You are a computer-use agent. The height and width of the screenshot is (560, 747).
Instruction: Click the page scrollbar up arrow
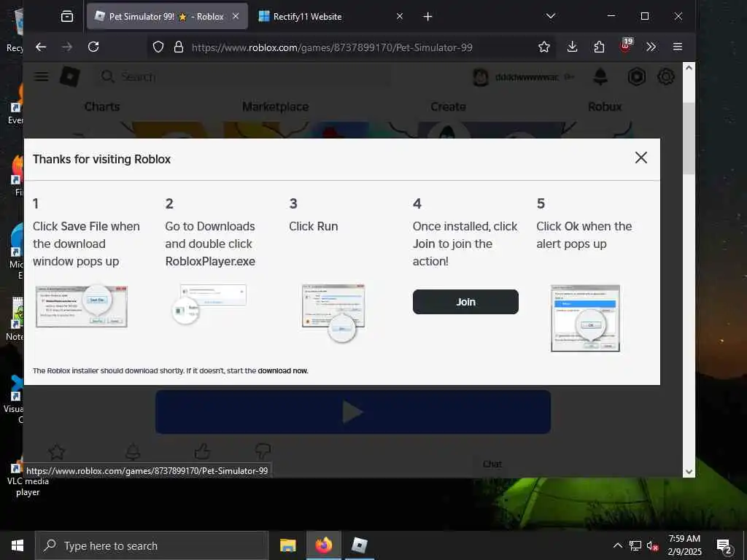pyautogui.click(x=689, y=68)
